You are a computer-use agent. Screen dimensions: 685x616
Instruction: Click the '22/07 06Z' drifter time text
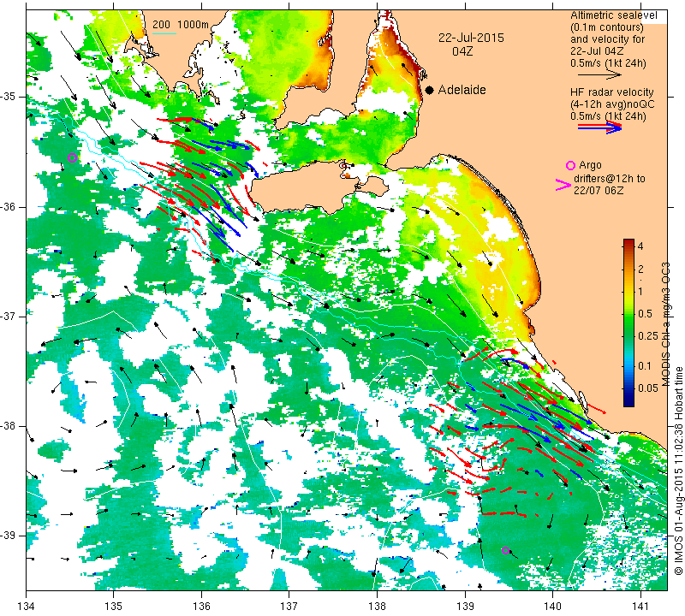click(599, 191)
